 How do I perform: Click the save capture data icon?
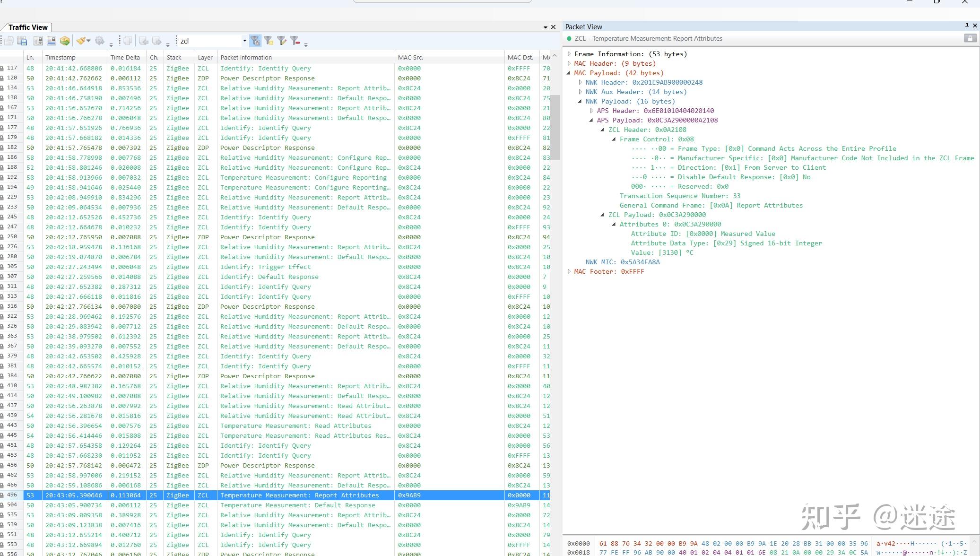[22, 41]
